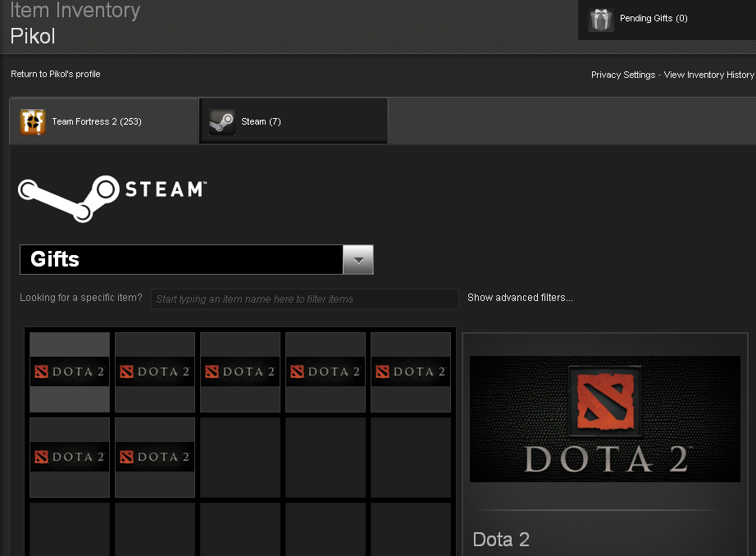Image resolution: width=756 pixels, height=556 pixels.
Task: Open Privacy Settings link
Action: coord(623,75)
